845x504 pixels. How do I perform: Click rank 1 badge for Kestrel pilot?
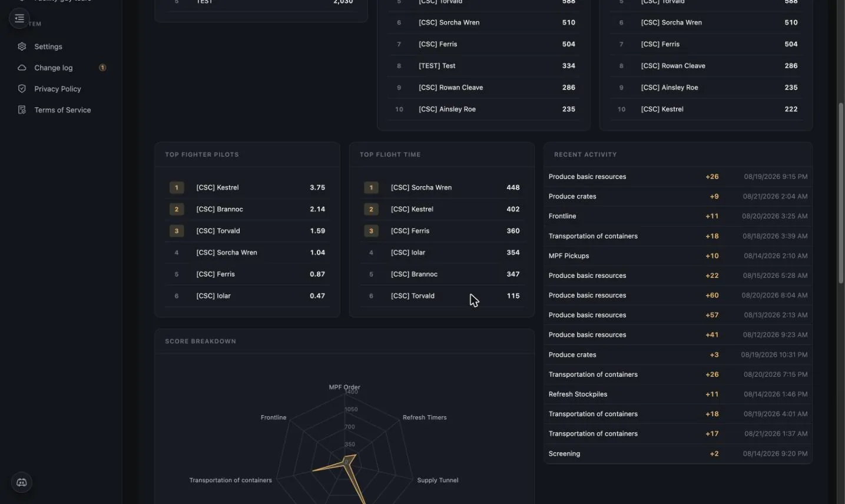177,188
